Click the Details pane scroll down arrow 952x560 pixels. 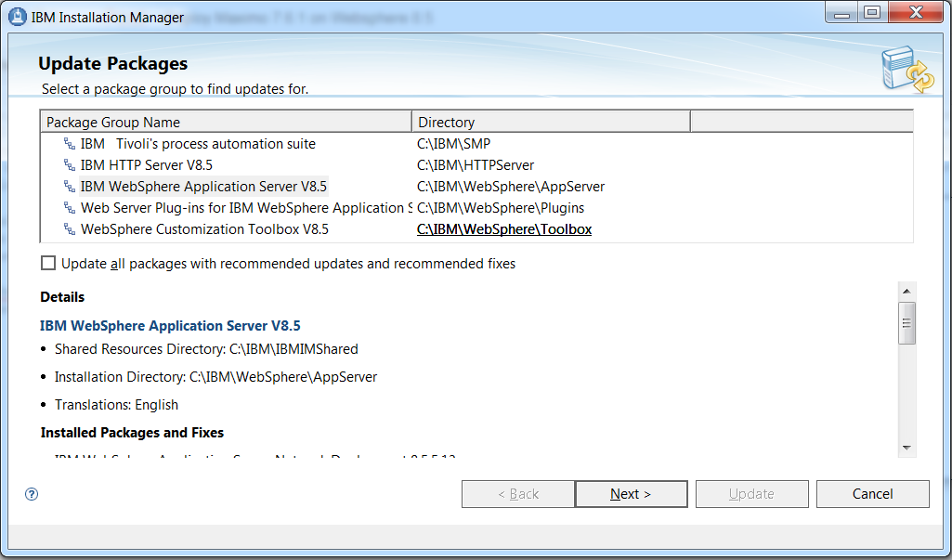click(x=906, y=448)
